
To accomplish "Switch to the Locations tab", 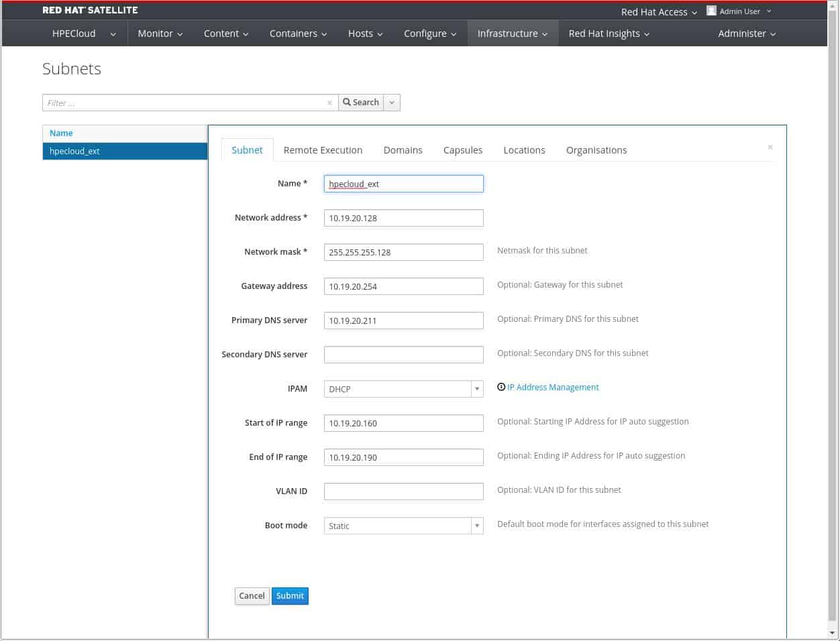I will coord(524,150).
